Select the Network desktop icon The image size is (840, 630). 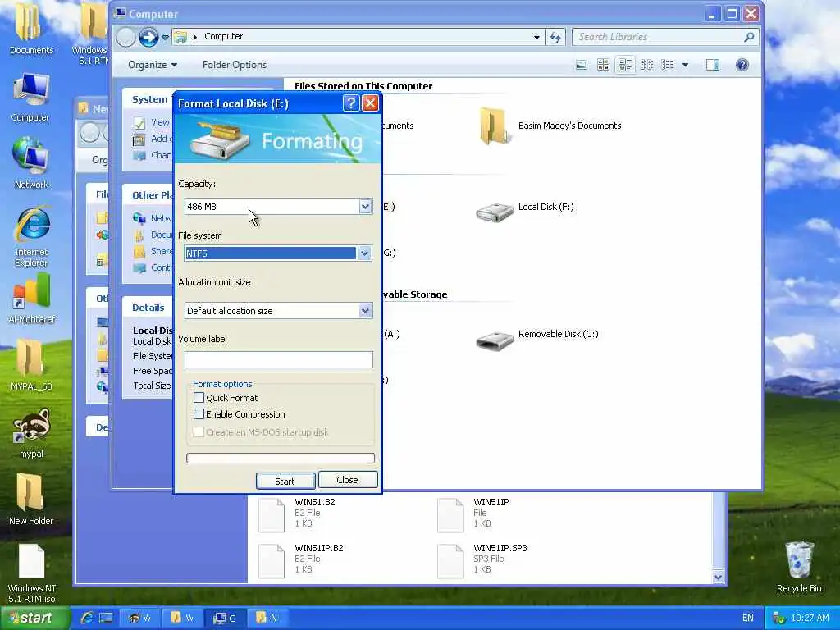tap(30, 163)
